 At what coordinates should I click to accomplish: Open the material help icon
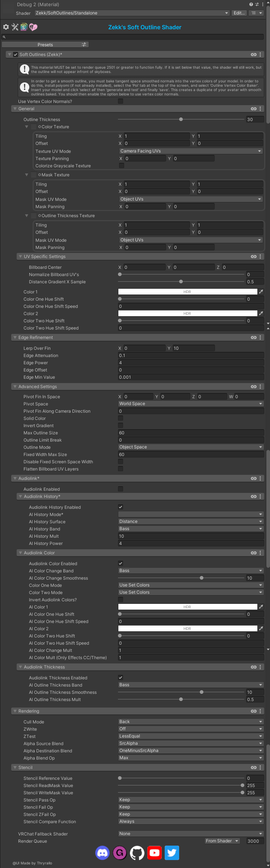(251, 4)
